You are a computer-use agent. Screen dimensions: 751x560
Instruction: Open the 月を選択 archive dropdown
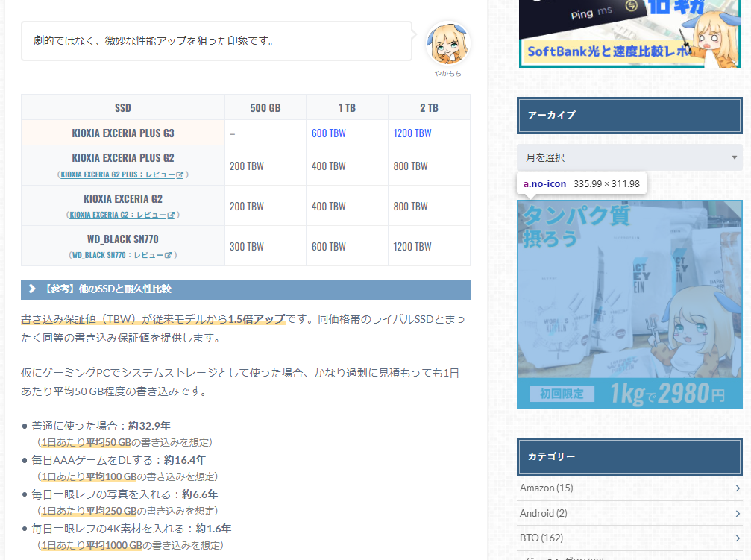pyautogui.click(x=629, y=157)
